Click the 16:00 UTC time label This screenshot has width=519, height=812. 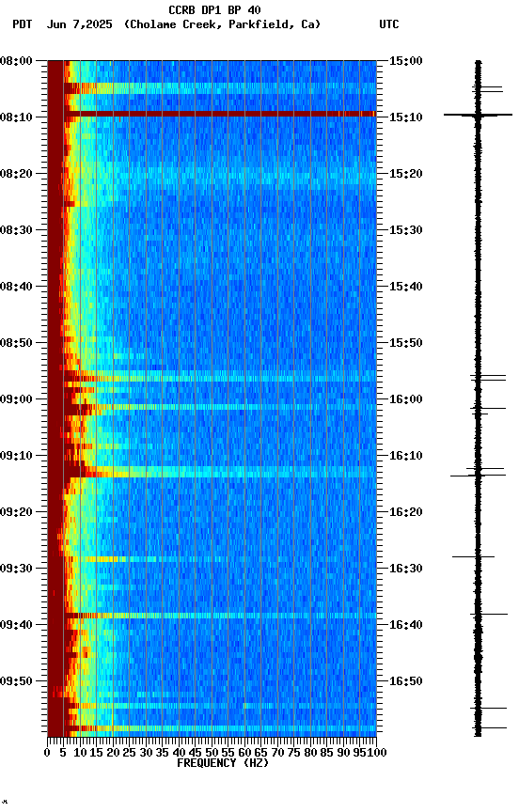406,399
